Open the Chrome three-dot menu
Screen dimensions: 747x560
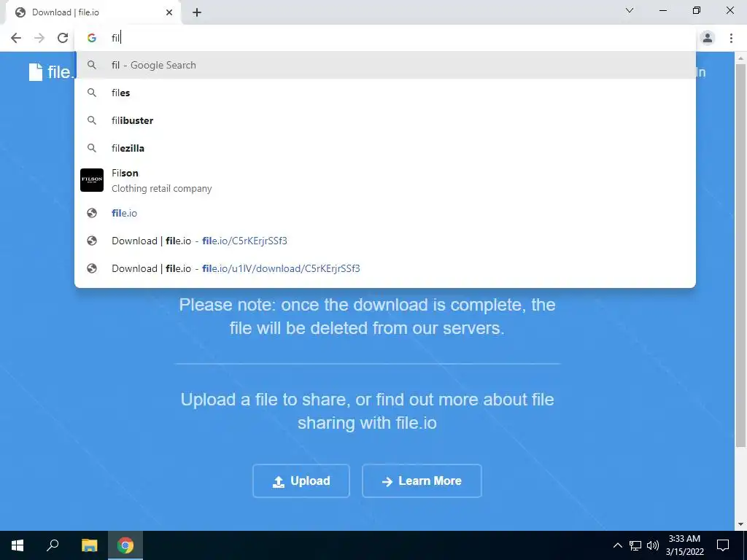point(731,38)
